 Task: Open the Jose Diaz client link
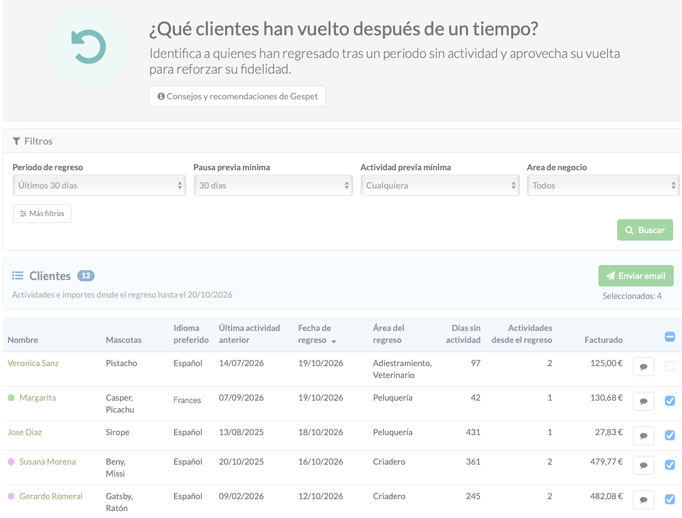click(25, 432)
